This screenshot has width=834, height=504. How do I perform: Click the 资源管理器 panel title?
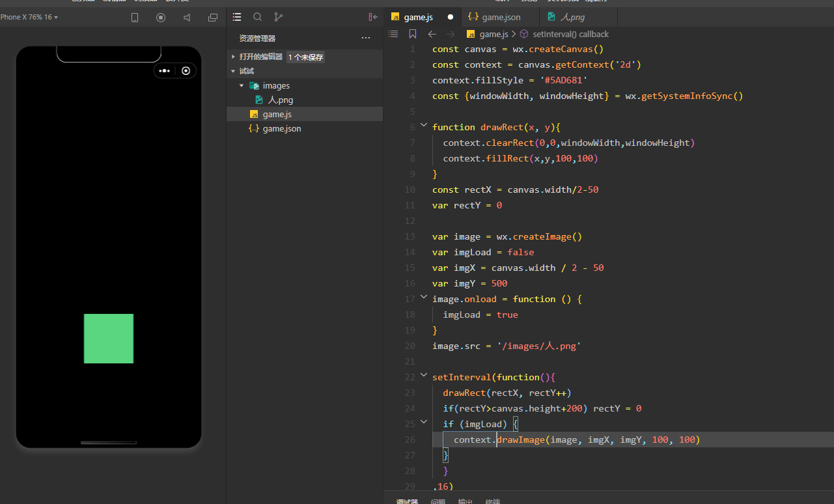point(257,38)
